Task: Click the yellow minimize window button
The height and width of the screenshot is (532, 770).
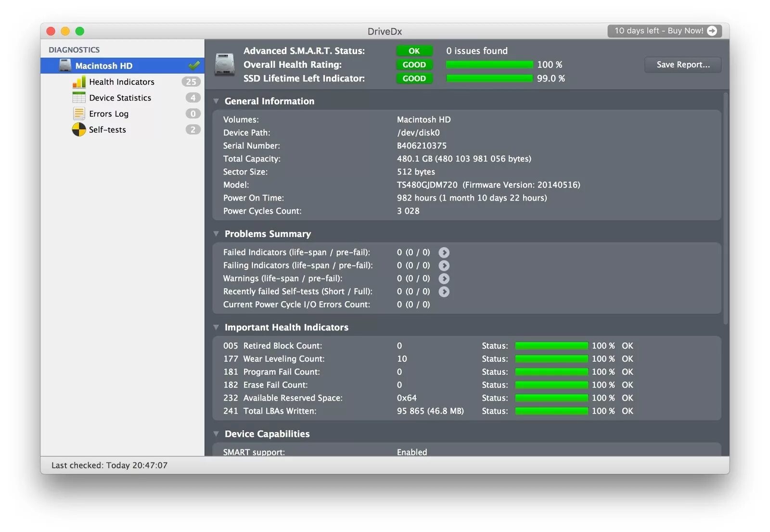Action: [x=65, y=31]
